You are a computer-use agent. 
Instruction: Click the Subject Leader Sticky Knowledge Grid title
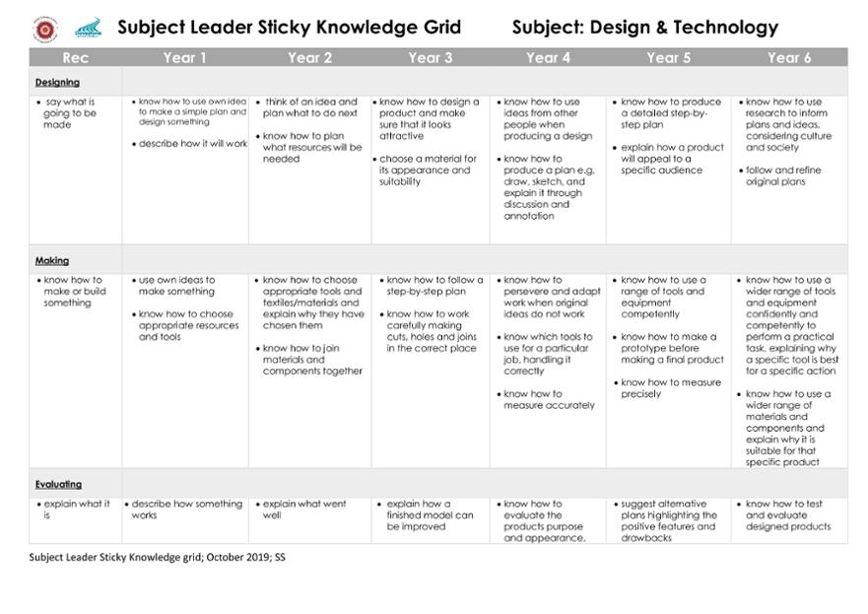pos(289,28)
